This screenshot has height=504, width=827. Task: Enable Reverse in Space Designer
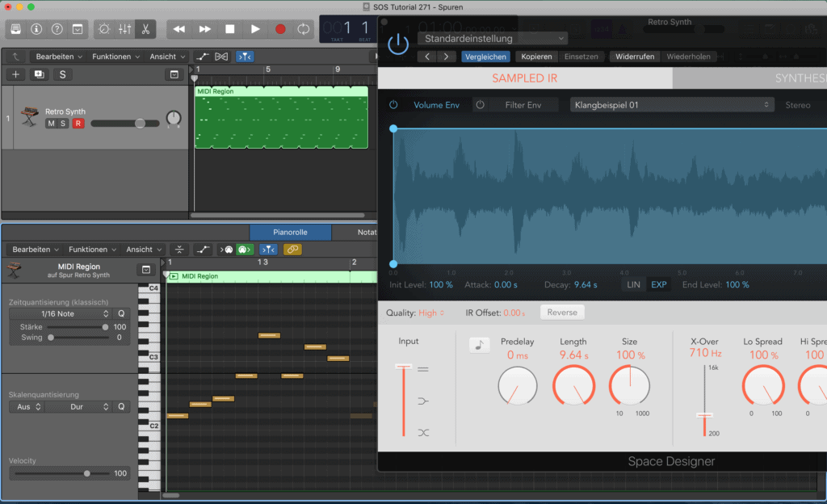[x=561, y=312]
